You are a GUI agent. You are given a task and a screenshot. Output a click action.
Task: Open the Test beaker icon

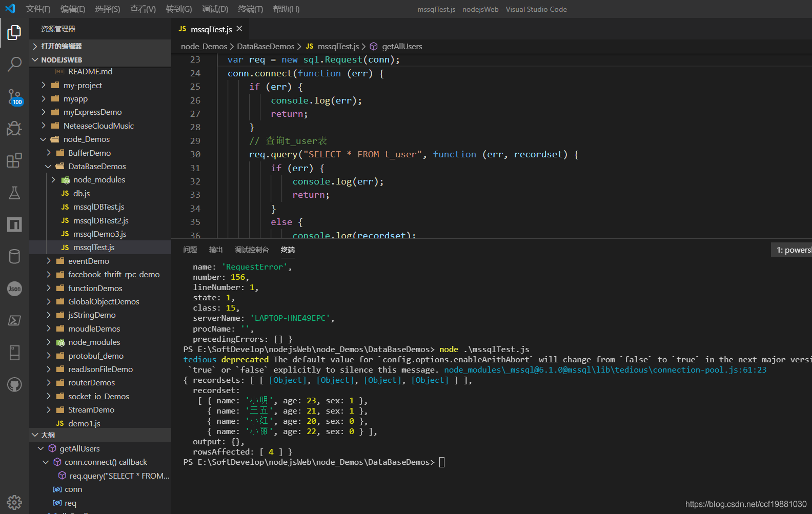pos(14,193)
